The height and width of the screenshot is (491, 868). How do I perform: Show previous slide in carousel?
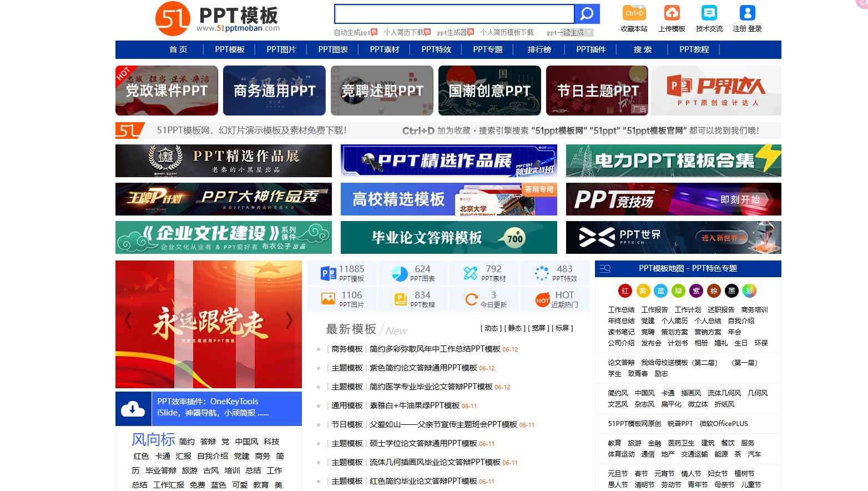click(128, 320)
